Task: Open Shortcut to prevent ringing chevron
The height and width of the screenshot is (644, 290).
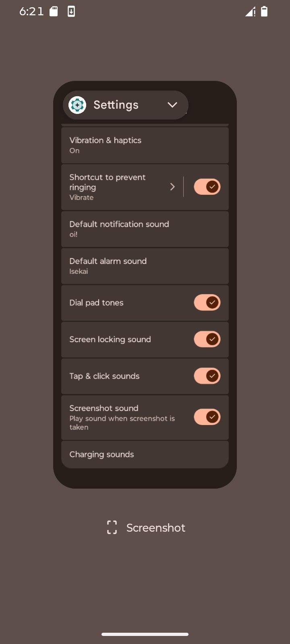Action: coord(172,187)
